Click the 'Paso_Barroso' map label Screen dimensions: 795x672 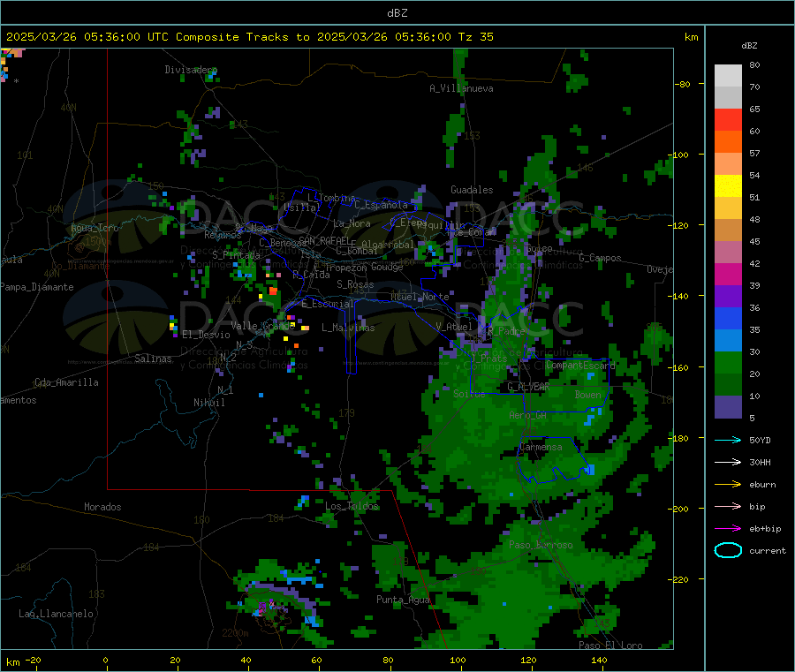tap(541, 545)
